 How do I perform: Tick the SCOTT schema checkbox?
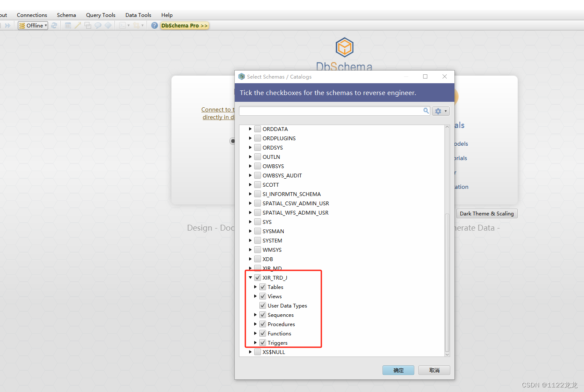point(258,185)
